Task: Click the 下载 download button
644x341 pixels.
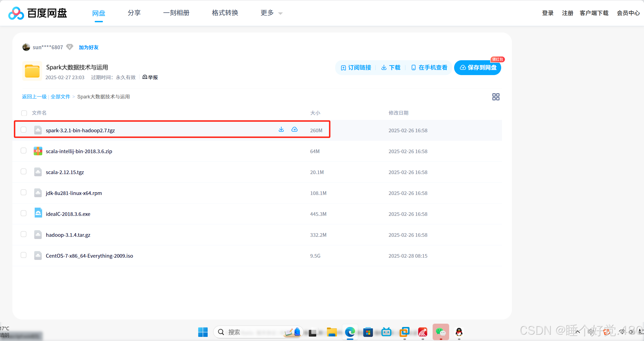Action: click(391, 68)
